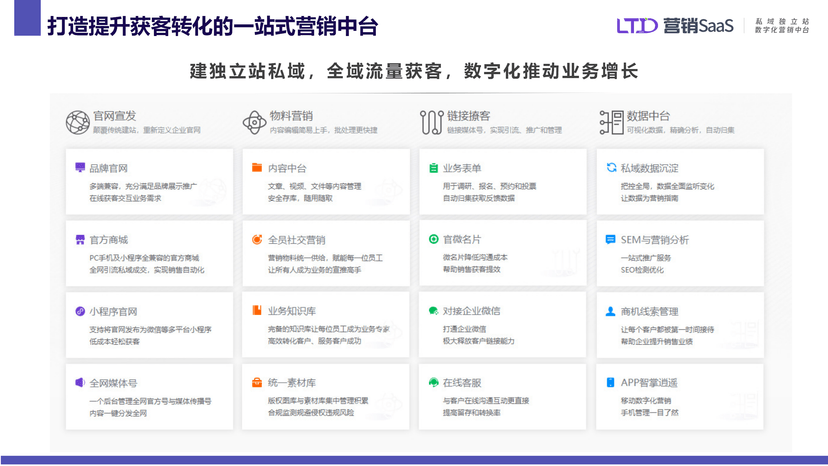Screen dimensions: 828x466
Task: Click the 内容中台 folder icon
Action: (257, 167)
